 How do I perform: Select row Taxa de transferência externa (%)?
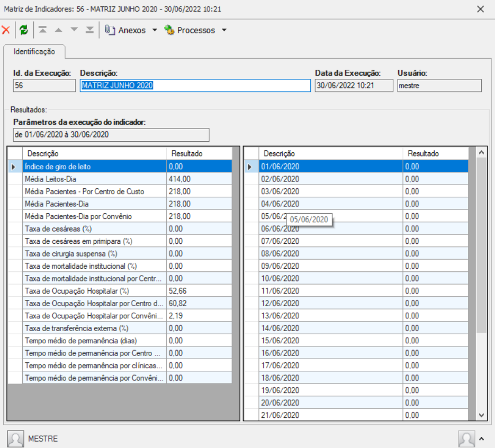(x=120, y=328)
